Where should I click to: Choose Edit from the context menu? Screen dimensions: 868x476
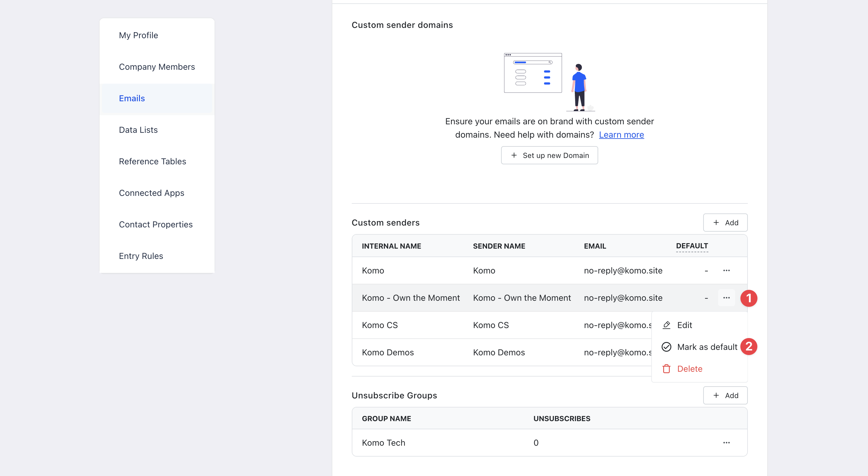pyautogui.click(x=684, y=325)
